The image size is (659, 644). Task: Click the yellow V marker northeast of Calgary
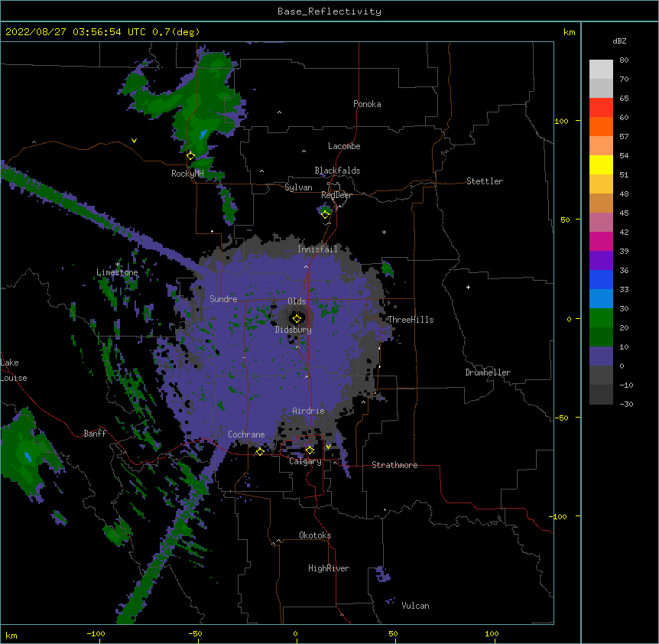tap(328, 447)
